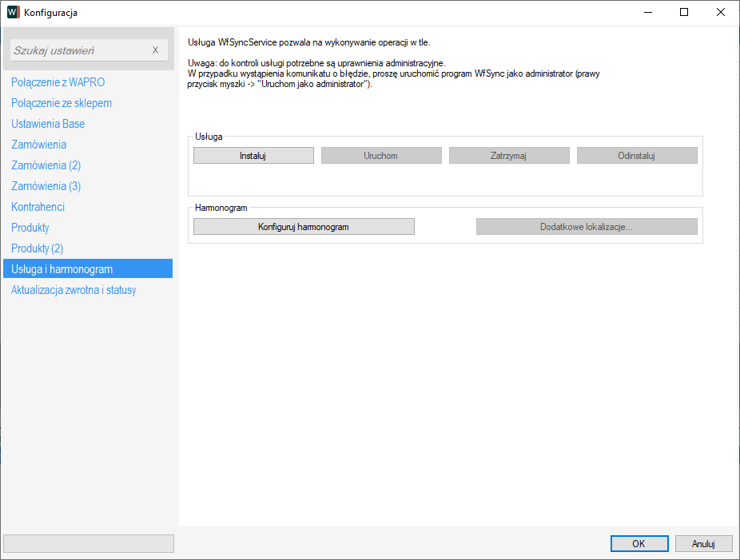Open Aktualizacja zwrotna i statusy
This screenshot has height=560, width=740.
[74, 290]
